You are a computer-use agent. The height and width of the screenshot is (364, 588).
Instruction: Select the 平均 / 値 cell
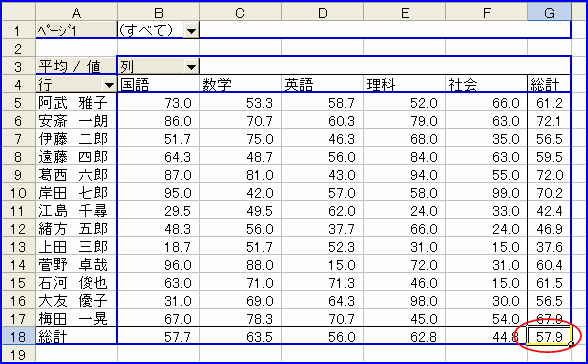click(76, 67)
